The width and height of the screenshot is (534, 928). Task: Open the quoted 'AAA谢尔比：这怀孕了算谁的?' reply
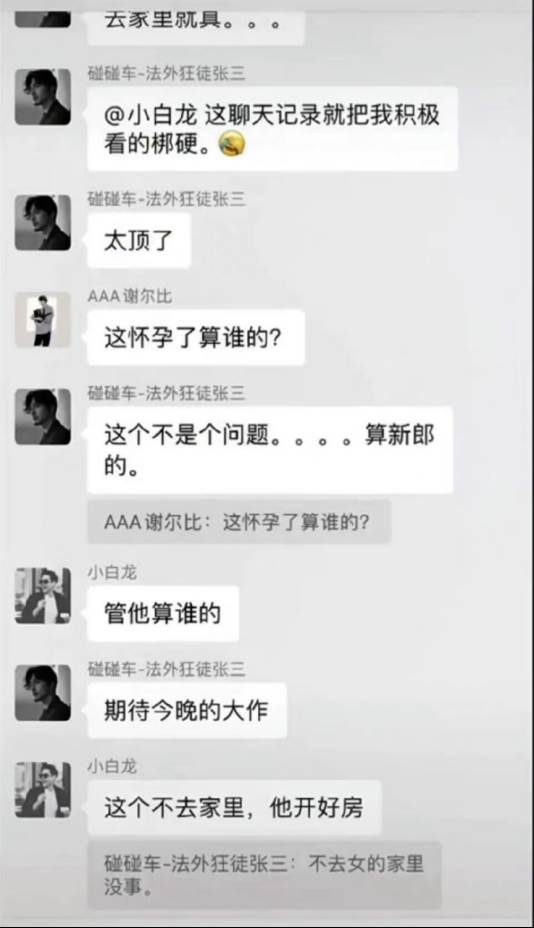(x=239, y=522)
